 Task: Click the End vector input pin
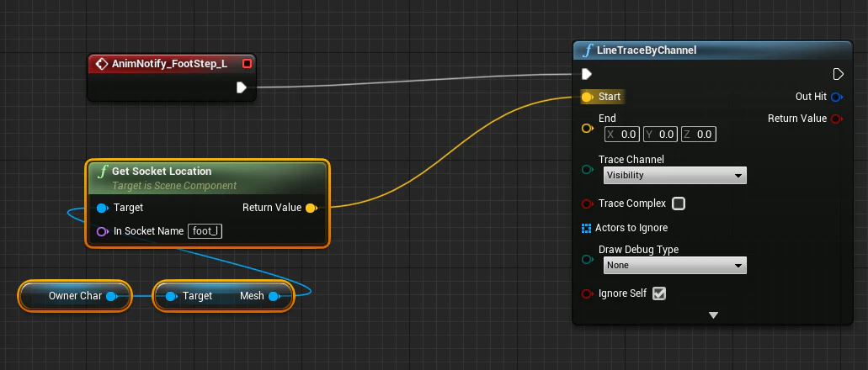click(x=588, y=129)
